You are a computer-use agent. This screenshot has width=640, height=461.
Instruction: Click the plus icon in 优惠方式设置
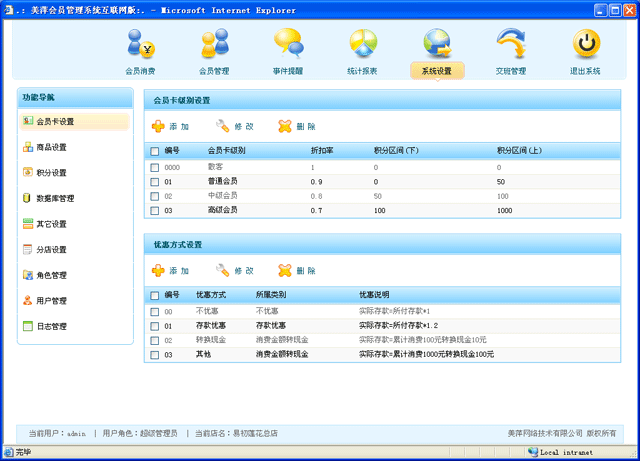pyautogui.click(x=158, y=270)
